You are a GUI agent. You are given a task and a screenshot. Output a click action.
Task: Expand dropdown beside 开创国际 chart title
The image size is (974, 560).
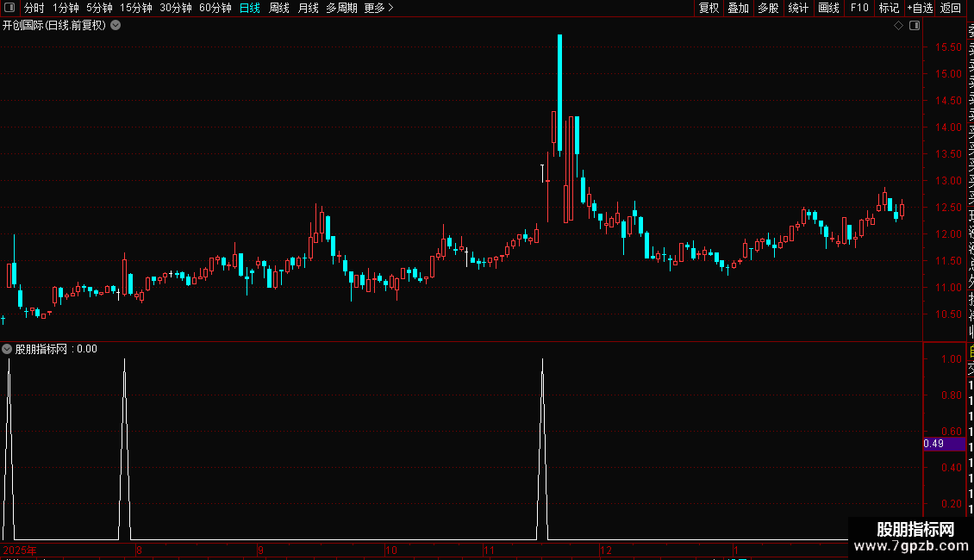[116, 26]
